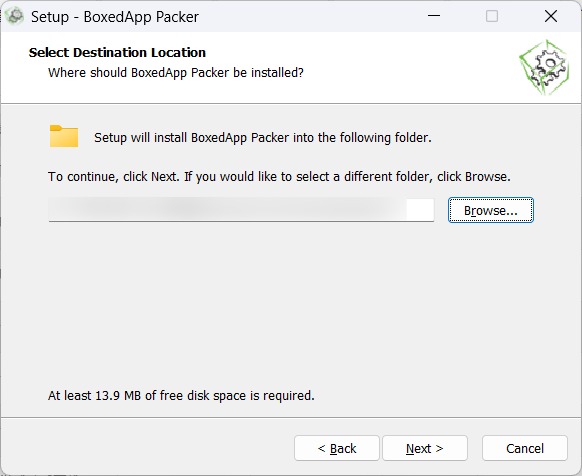The width and height of the screenshot is (582, 476).
Task: Click the cube-and-gears BoxedApp logo
Action: coord(544,67)
